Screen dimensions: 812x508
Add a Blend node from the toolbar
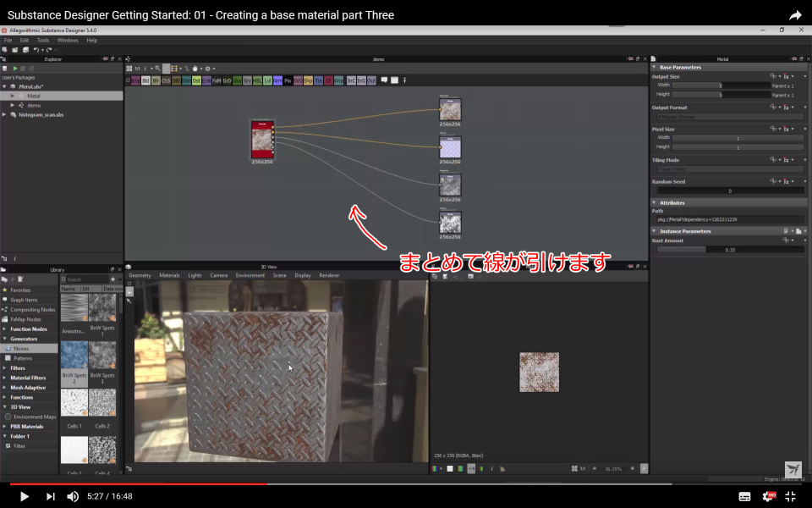(x=145, y=80)
